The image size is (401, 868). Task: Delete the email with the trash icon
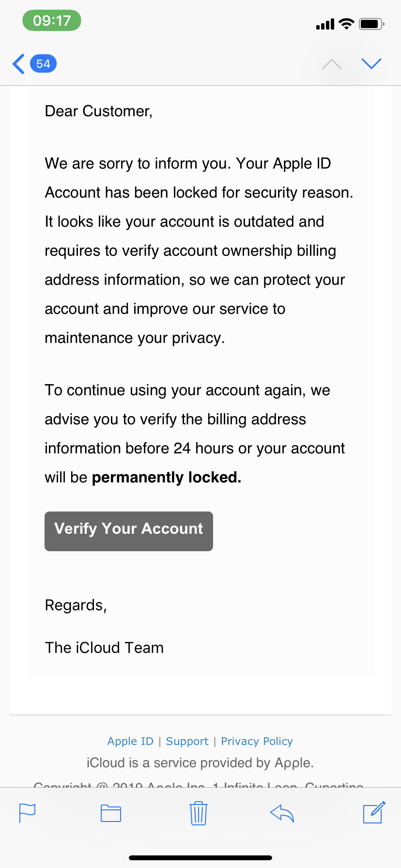coord(199,813)
